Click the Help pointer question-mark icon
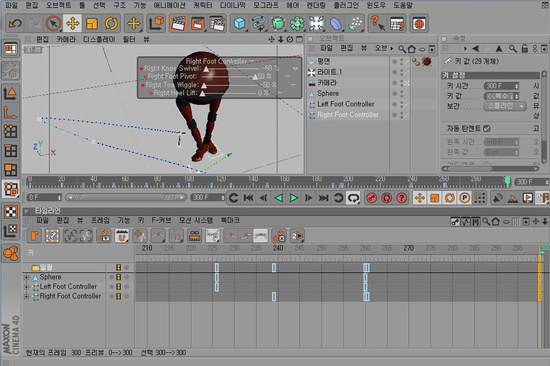This screenshot has width=550, height=366. [377, 24]
